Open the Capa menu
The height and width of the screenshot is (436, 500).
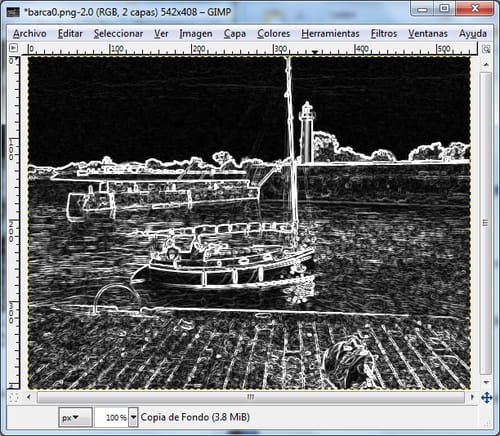(235, 34)
